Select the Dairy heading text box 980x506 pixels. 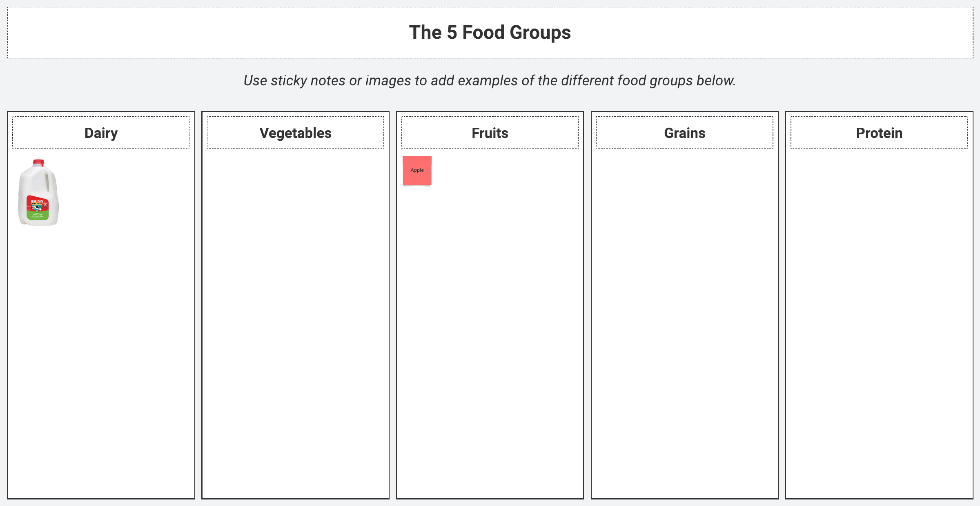101,133
